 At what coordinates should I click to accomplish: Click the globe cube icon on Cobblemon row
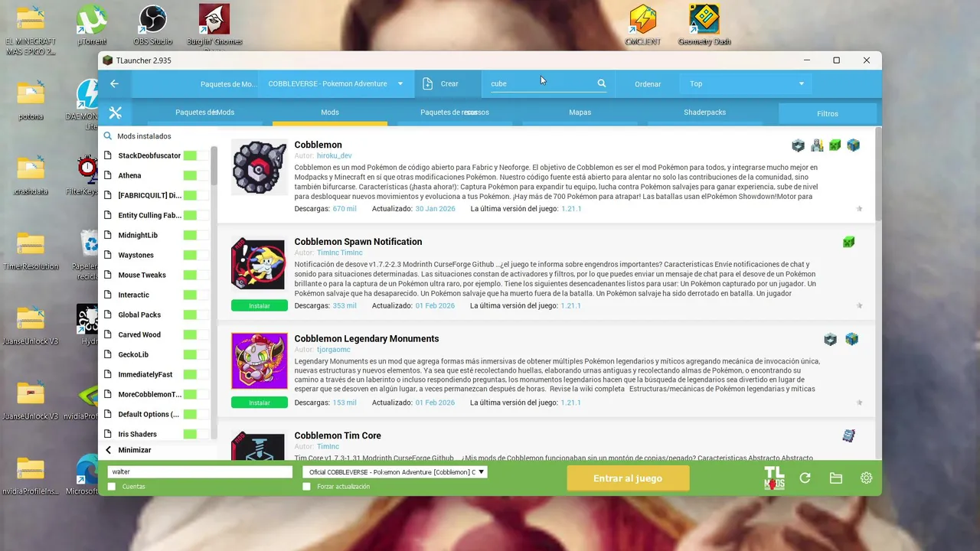854,145
